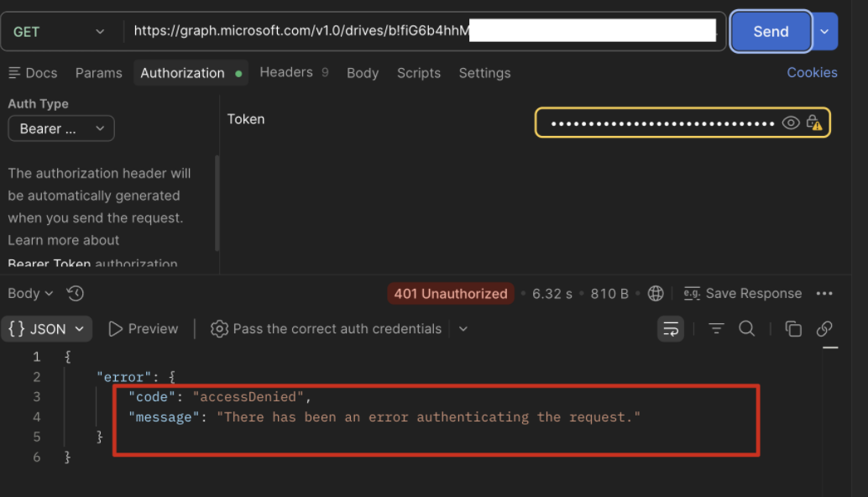
Task: Click the network globe icon
Action: (656, 293)
